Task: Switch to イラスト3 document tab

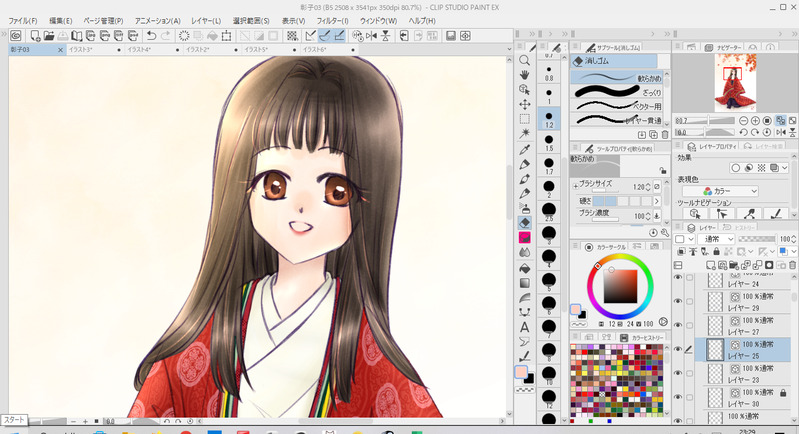Action: point(95,49)
